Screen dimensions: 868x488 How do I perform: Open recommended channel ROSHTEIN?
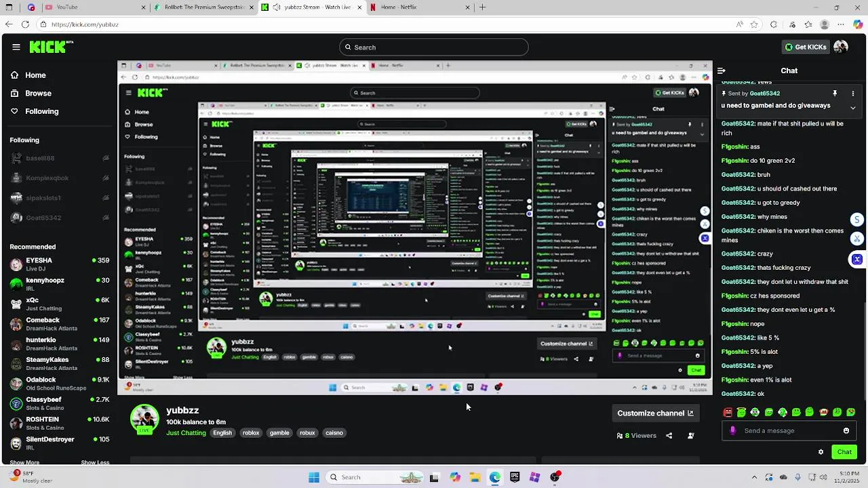coord(59,423)
